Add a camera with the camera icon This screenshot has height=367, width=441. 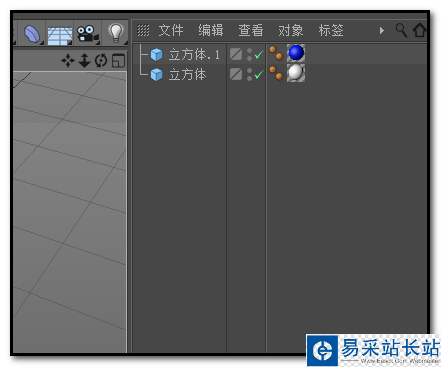click(x=88, y=34)
